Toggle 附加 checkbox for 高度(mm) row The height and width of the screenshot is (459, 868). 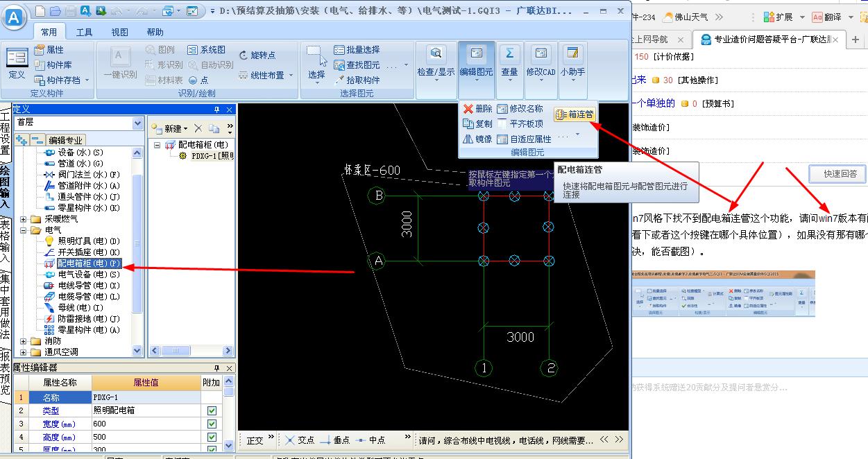[x=212, y=437]
